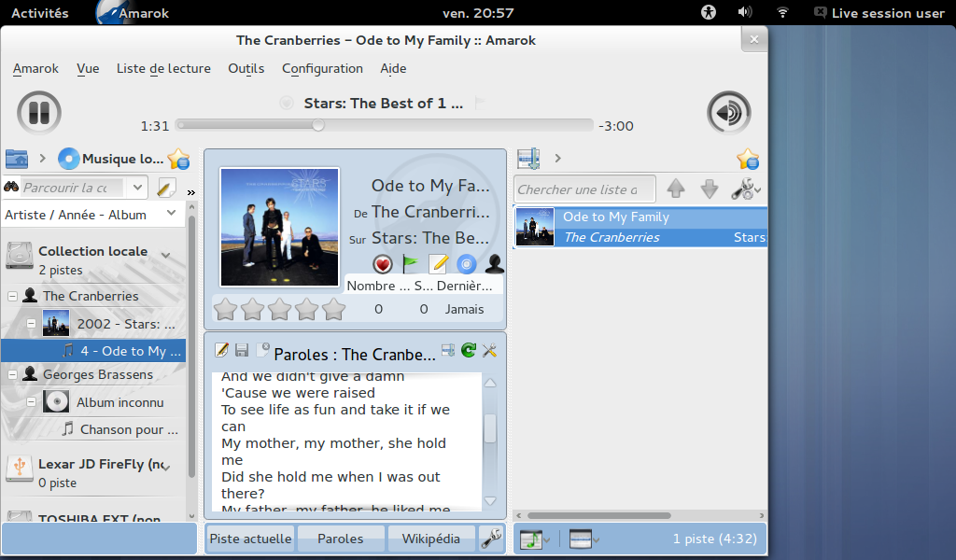Rate the track one star

pyautogui.click(x=225, y=310)
